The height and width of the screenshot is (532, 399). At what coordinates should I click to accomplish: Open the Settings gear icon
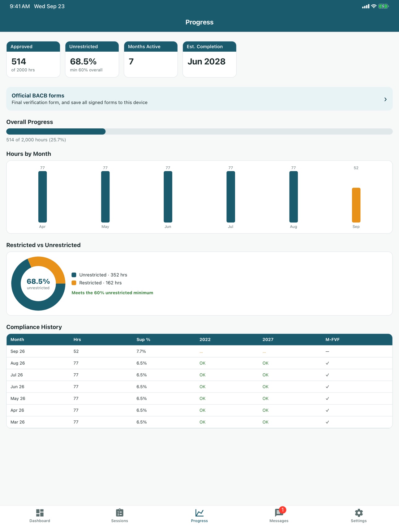pyautogui.click(x=359, y=513)
